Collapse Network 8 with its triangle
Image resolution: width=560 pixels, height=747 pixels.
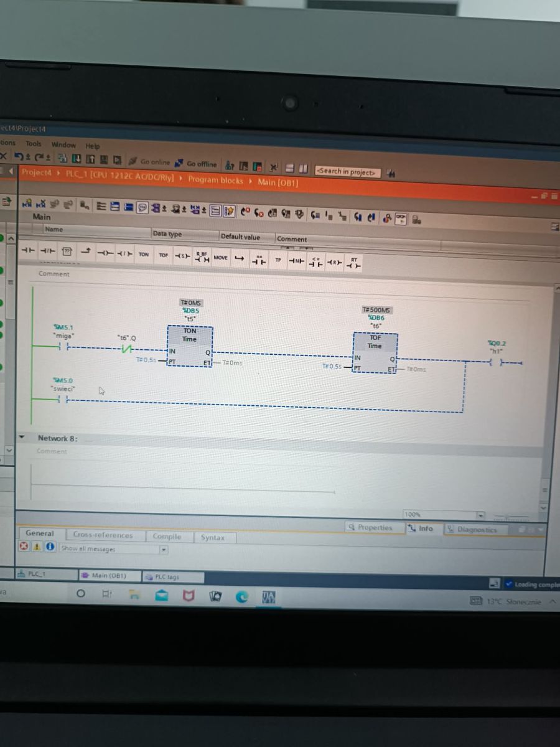point(22,437)
